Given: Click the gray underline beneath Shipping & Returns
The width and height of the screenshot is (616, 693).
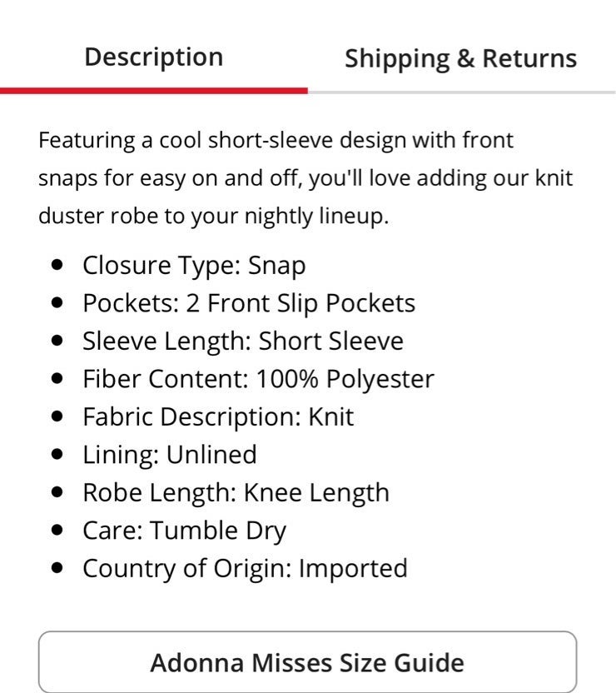Looking at the screenshot, I should [462, 92].
